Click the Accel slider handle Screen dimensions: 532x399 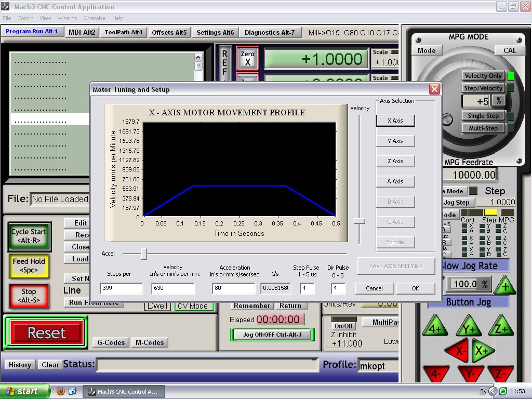pos(144,254)
